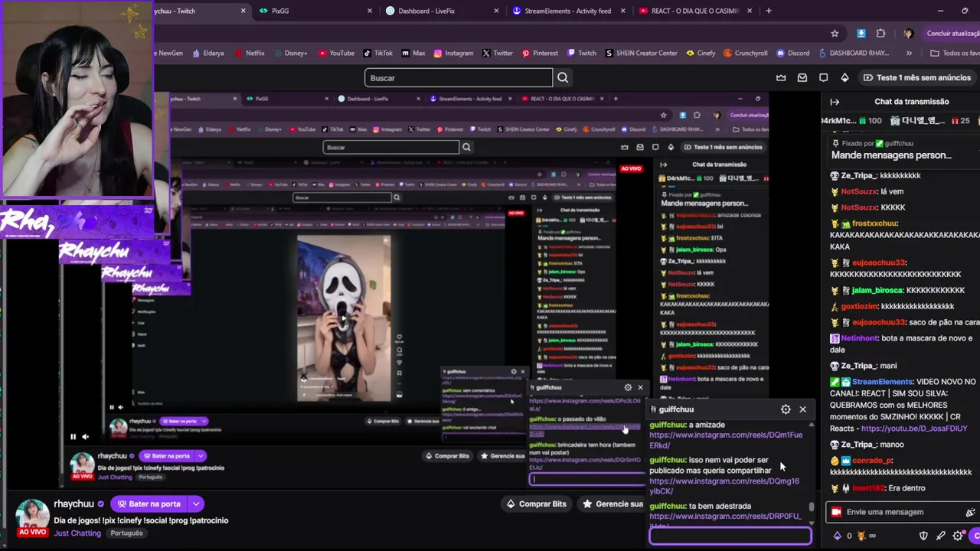Image resolution: width=980 pixels, height=551 pixels.
Task: Click the whisper scroll-up arrow
Action: (812, 423)
